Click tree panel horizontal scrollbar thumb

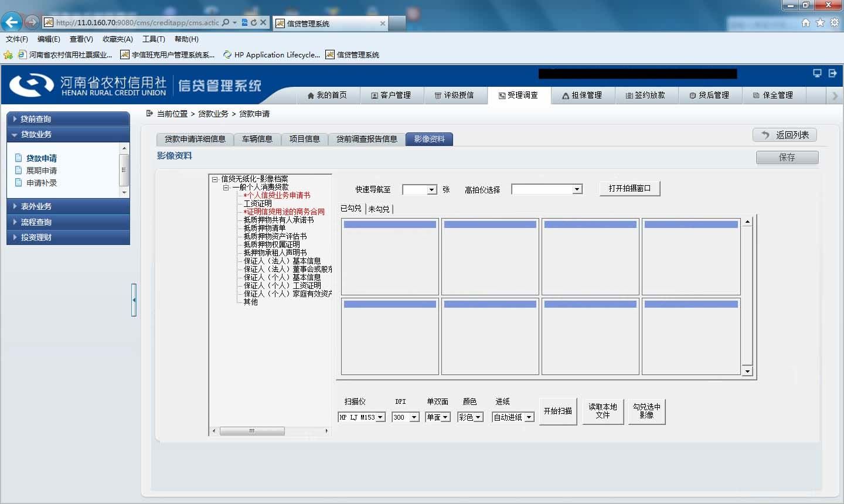pos(252,431)
